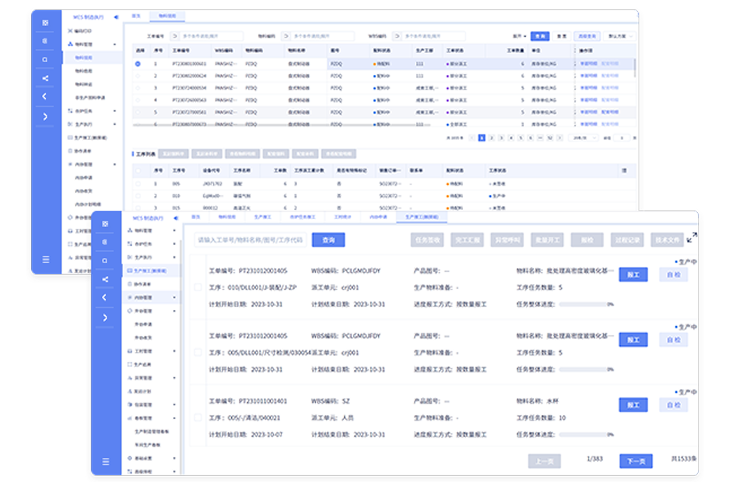730x482 pixels.
Task: Check the box for work order PT231011001401
Action: (x=198, y=416)
